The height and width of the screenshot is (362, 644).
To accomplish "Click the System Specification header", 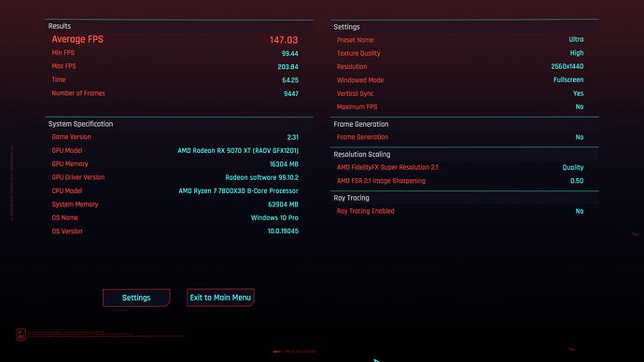I will point(80,124).
